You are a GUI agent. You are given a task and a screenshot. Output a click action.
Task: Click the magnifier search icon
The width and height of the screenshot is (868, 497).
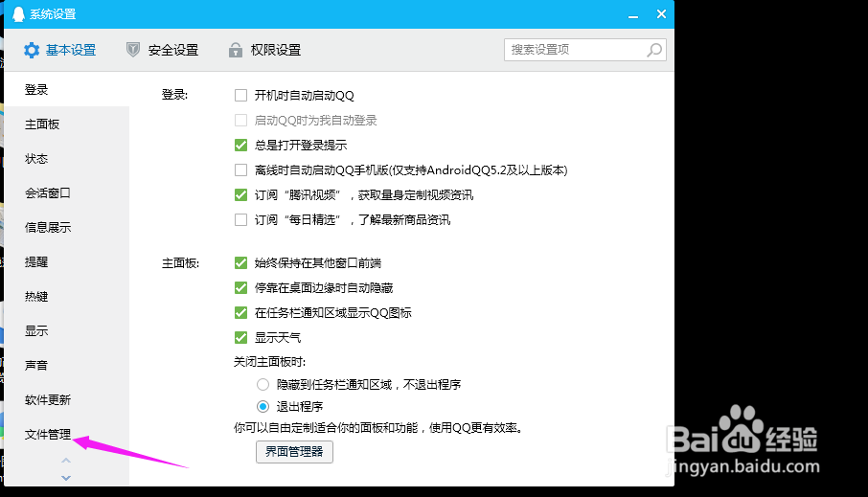pyautogui.click(x=654, y=50)
